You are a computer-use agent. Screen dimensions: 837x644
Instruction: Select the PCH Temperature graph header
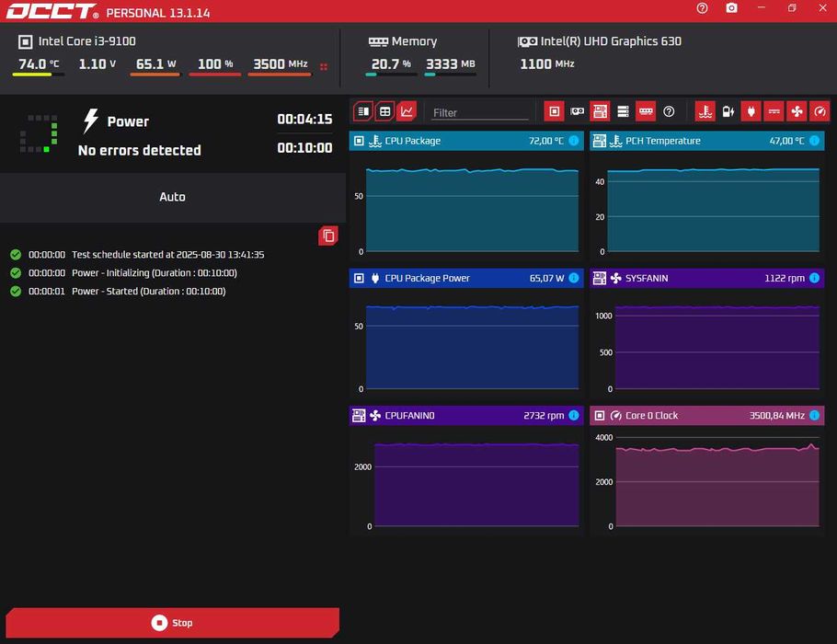click(x=706, y=141)
